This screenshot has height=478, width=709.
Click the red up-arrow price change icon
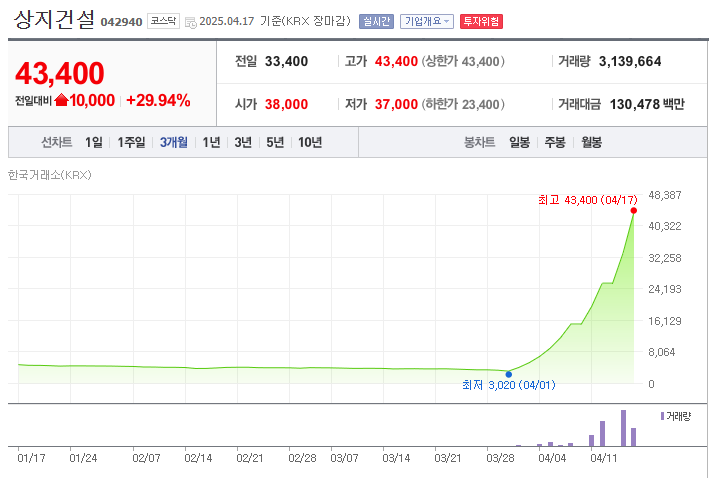[61, 100]
